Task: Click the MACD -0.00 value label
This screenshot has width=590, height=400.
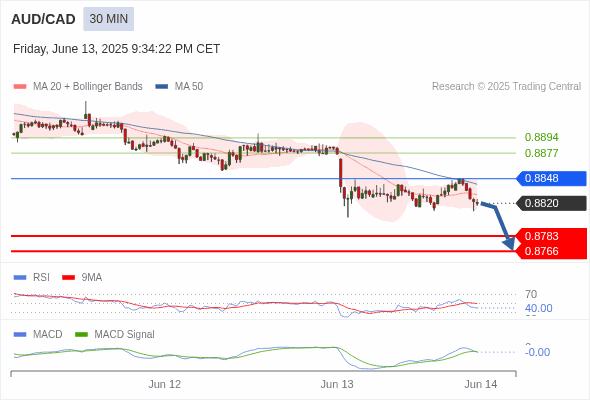Action: (537, 352)
